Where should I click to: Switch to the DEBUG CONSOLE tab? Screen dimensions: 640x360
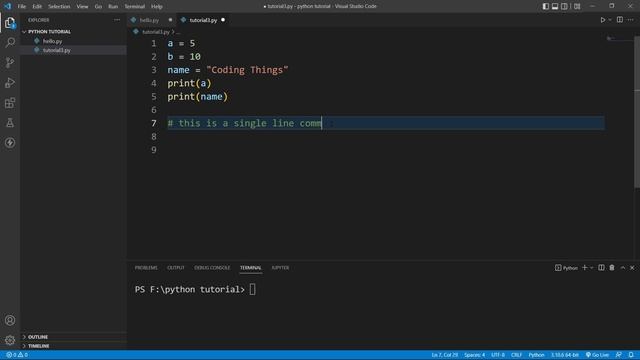[212, 268]
